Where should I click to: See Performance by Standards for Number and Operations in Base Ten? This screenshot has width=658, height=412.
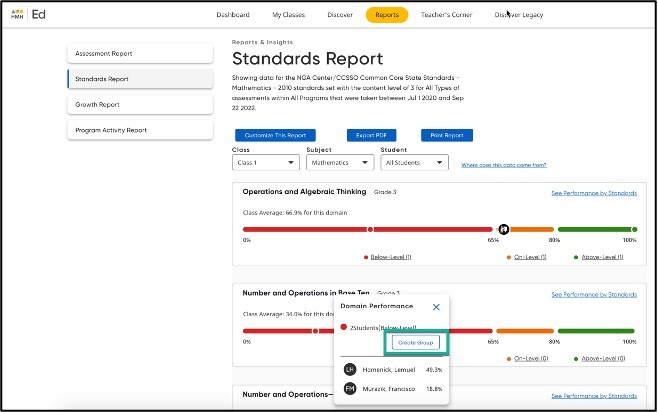(x=594, y=295)
